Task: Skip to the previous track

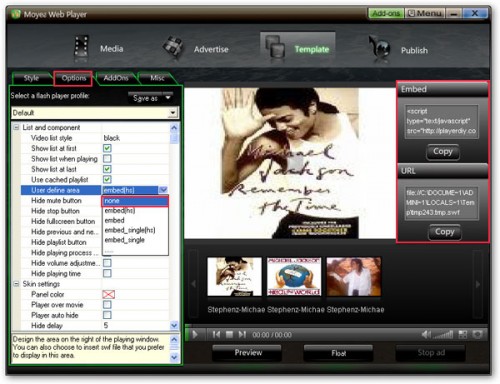Action: click(216, 334)
